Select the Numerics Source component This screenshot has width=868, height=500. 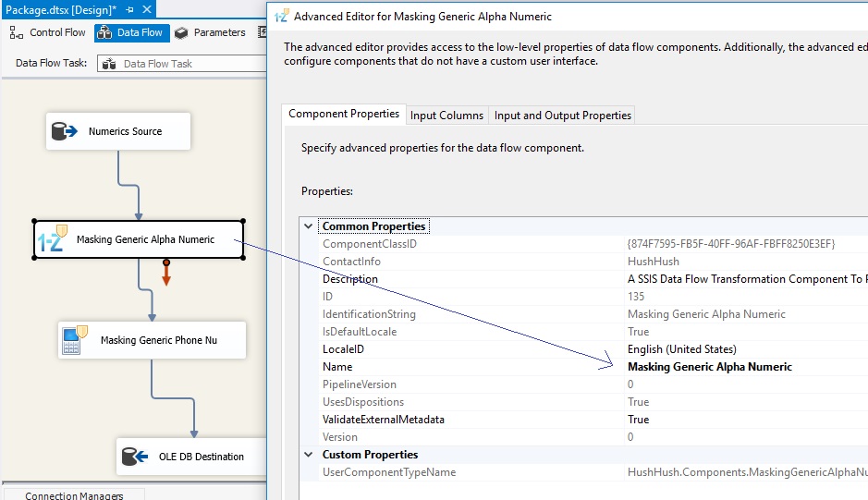(118, 131)
